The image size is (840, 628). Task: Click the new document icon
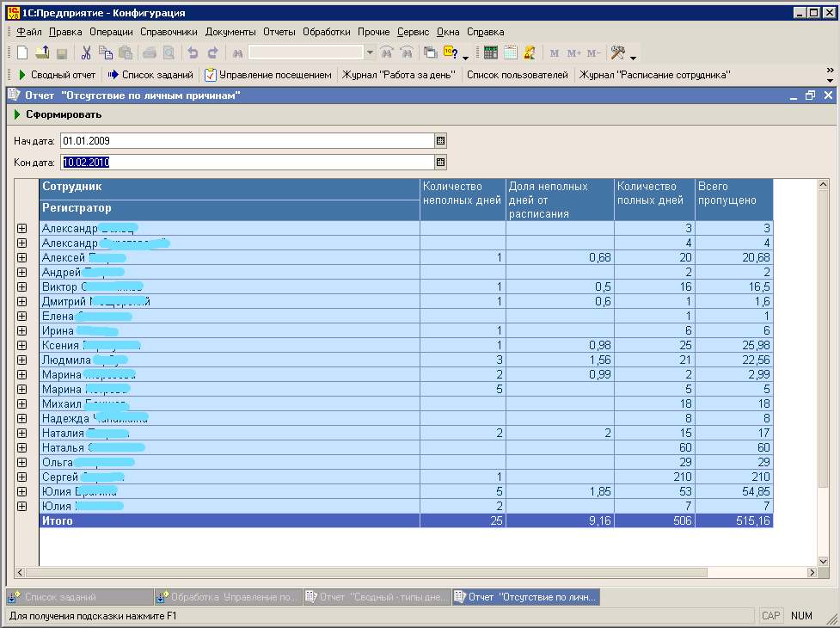point(22,52)
